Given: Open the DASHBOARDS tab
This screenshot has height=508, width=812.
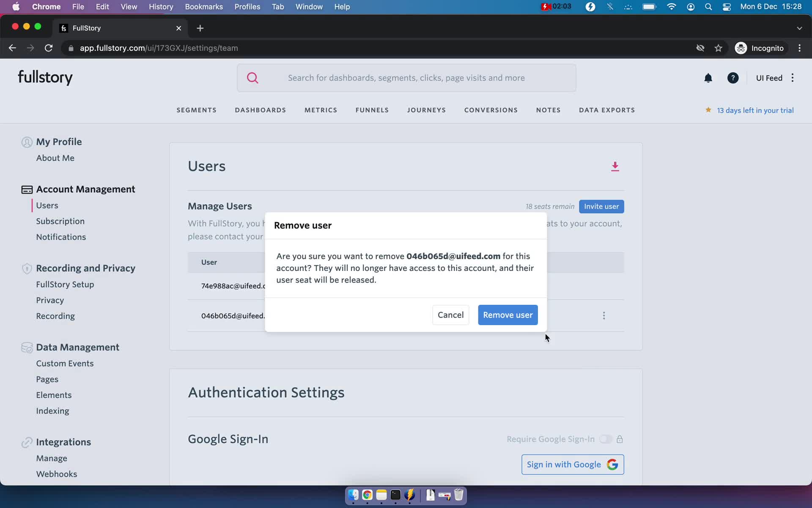Looking at the screenshot, I should [261, 110].
